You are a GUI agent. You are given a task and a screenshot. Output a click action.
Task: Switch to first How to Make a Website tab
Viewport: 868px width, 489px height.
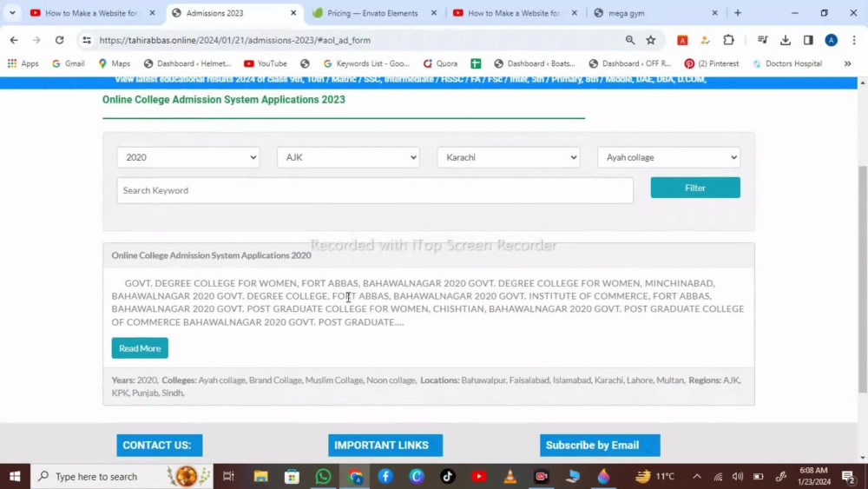91,13
